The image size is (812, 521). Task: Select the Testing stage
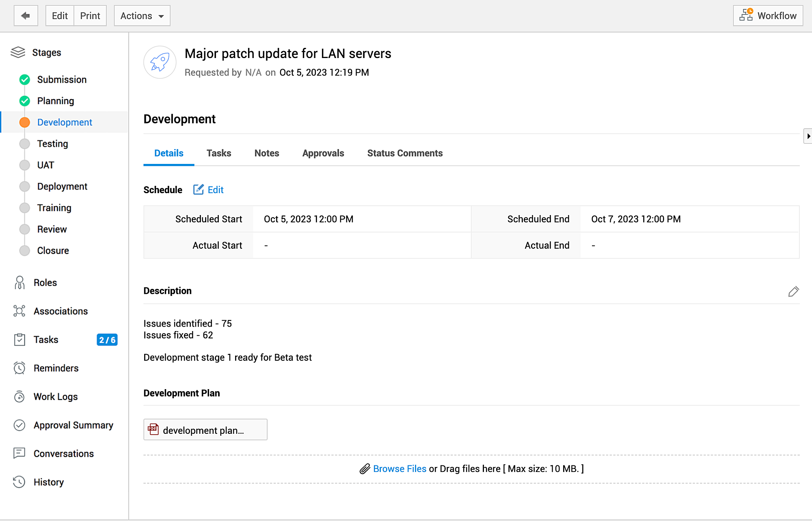[52, 144]
